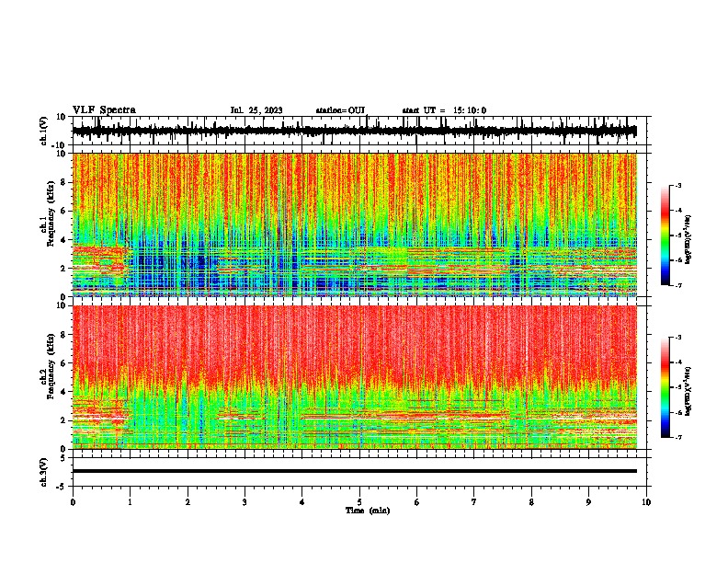Click the "-7" label on ch.1 color bar
The height and width of the screenshot is (563, 728).
[677, 285]
